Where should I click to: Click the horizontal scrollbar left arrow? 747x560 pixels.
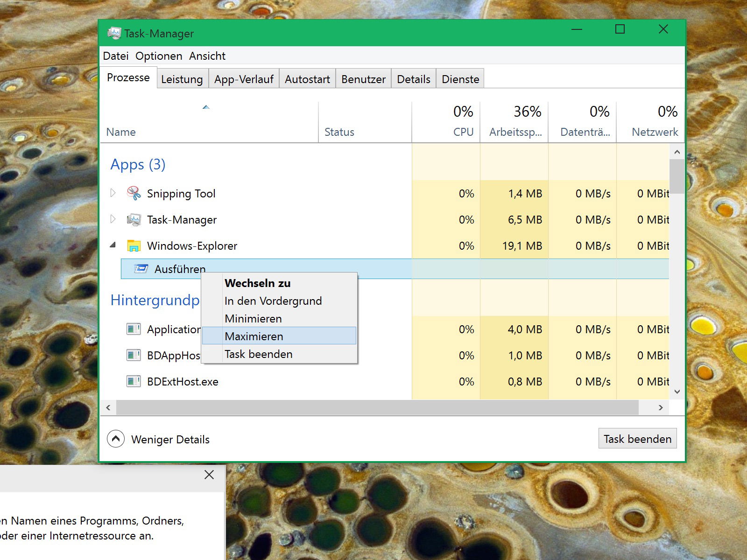pyautogui.click(x=108, y=407)
